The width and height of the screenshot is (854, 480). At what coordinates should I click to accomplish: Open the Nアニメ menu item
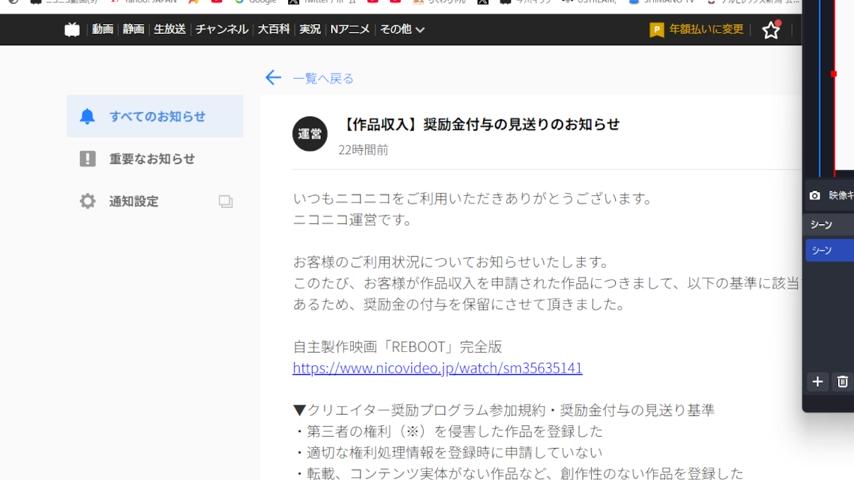350,29
